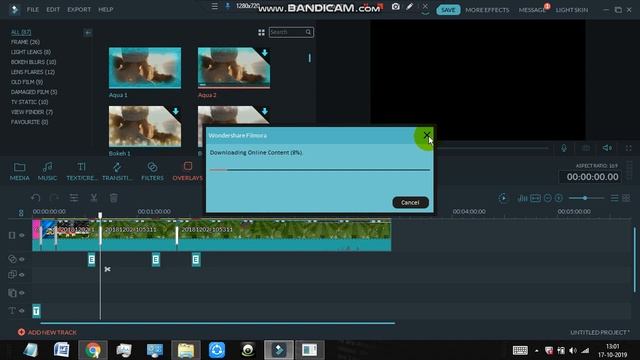Screen dimensions: 640x360
Task: Open the EDIT menu
Action: (53, 9)
